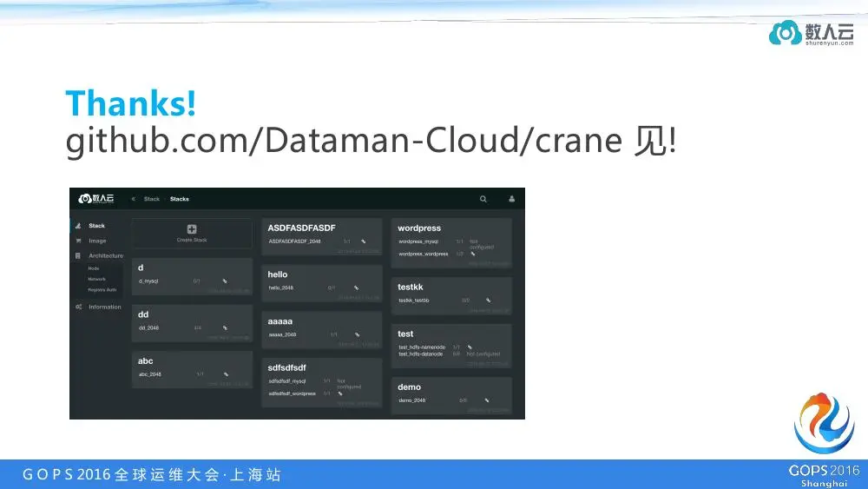Click the link icon for hello_2048
868x489 pixels.
pyautogui.click(x=356, y=288)
